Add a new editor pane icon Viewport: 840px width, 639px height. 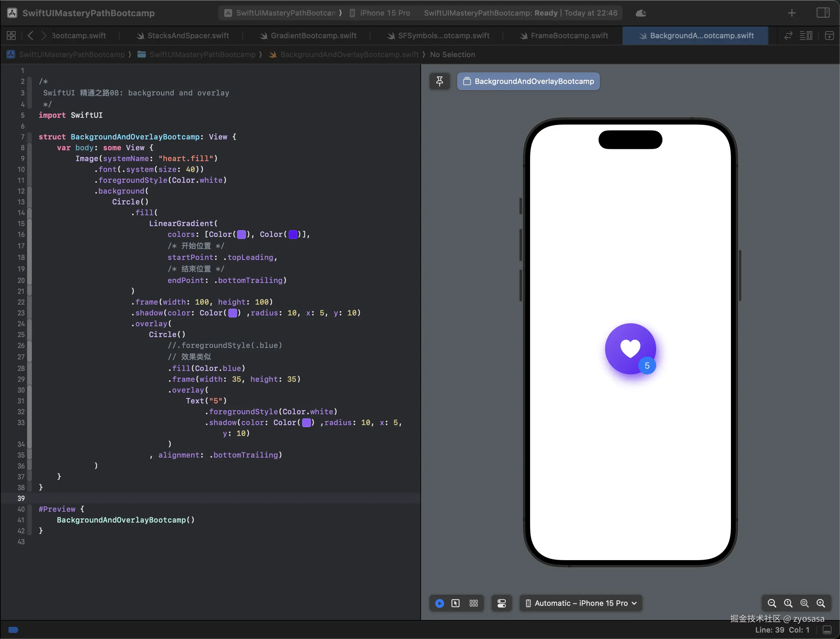tap(829, 36)
